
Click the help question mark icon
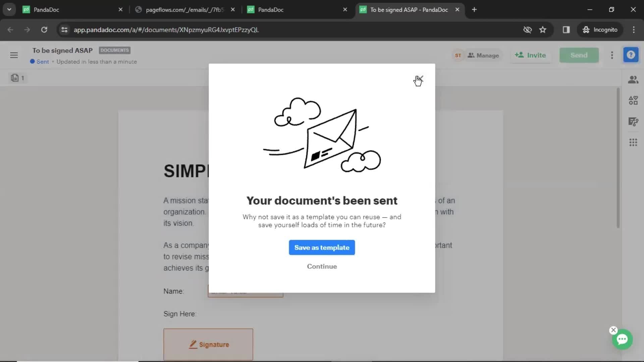click(631, 55)
